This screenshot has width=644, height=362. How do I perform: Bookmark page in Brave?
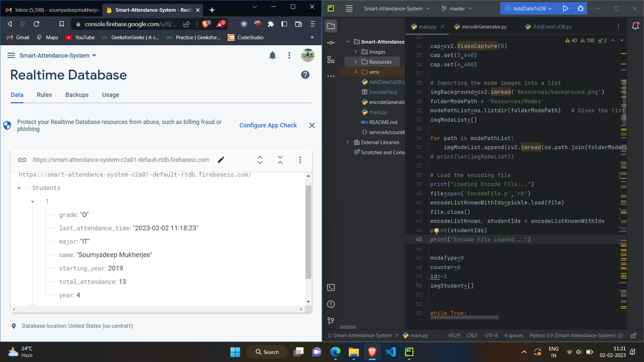point(61,24)
